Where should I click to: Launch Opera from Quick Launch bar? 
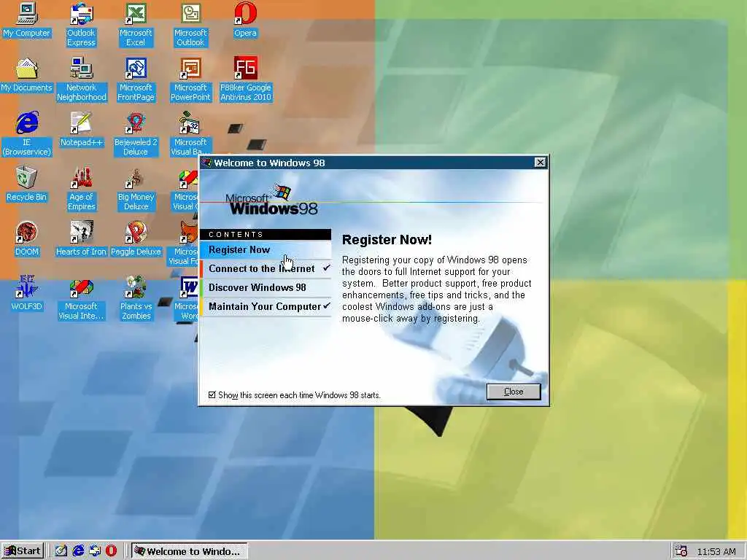pyautogui.click(x=111, y=551)
